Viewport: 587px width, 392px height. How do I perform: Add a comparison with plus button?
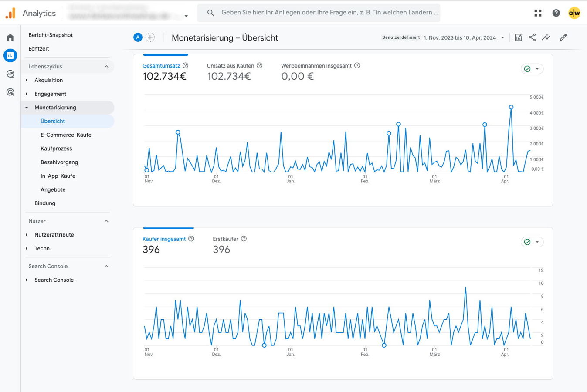click(x=150, y=37)
